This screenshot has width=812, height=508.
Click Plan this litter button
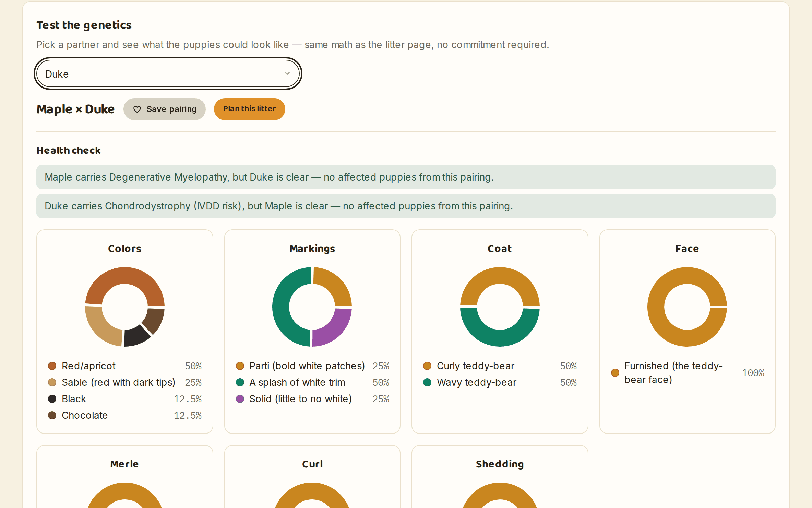coord(250,109)
